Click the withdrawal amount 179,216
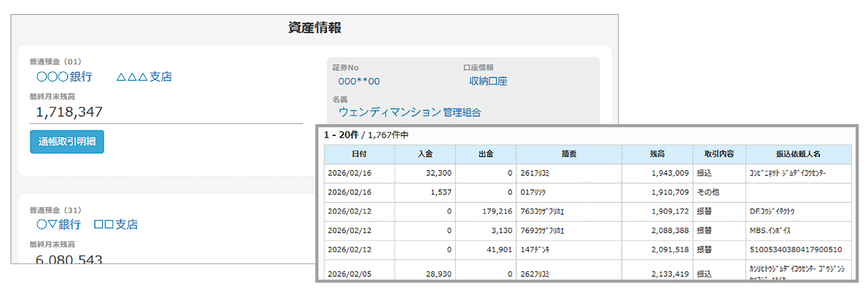The width and height of the screenshot is (868, 294). tap(497, 211)
